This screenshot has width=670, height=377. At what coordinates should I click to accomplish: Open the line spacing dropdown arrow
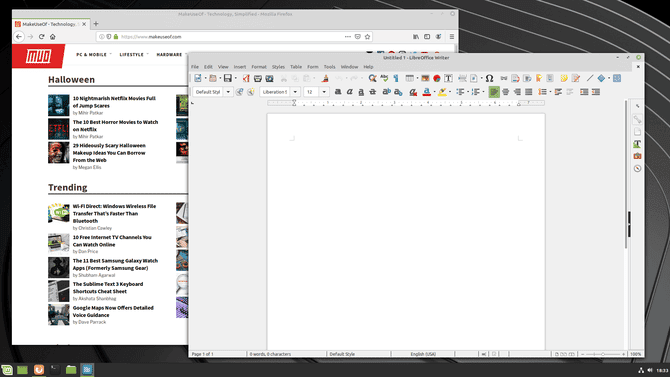(x=550, y=92)
